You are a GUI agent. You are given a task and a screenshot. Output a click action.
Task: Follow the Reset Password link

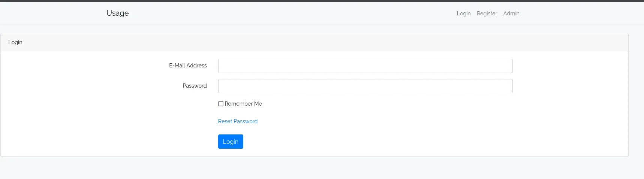[x=238, y=121]
